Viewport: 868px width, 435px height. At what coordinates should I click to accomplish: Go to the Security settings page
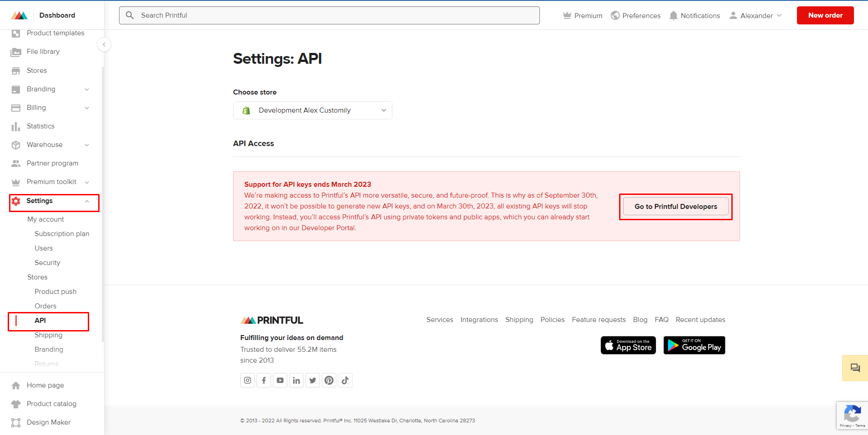[47, 263]
